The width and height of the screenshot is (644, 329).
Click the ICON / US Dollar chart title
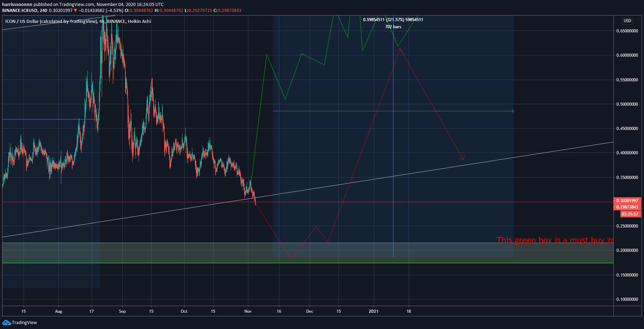click(78, 21)
